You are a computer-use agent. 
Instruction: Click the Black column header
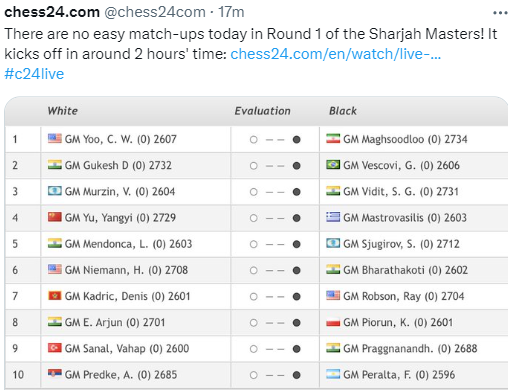(343, 111)
